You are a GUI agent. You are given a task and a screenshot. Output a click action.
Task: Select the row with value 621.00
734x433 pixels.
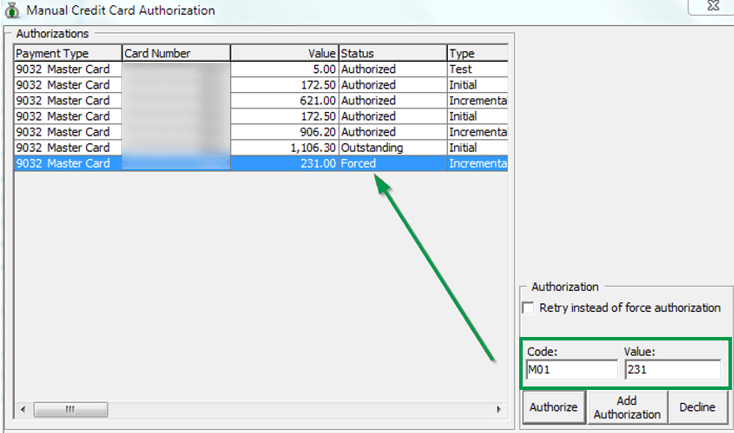tap(261, 101)
